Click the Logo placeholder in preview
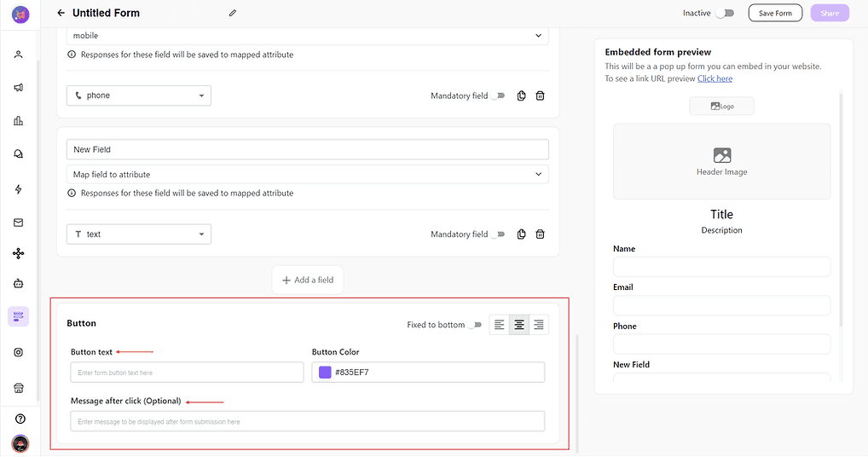This screenshot has height=457, width=868. pyautogui.click(x=722, y=106)
